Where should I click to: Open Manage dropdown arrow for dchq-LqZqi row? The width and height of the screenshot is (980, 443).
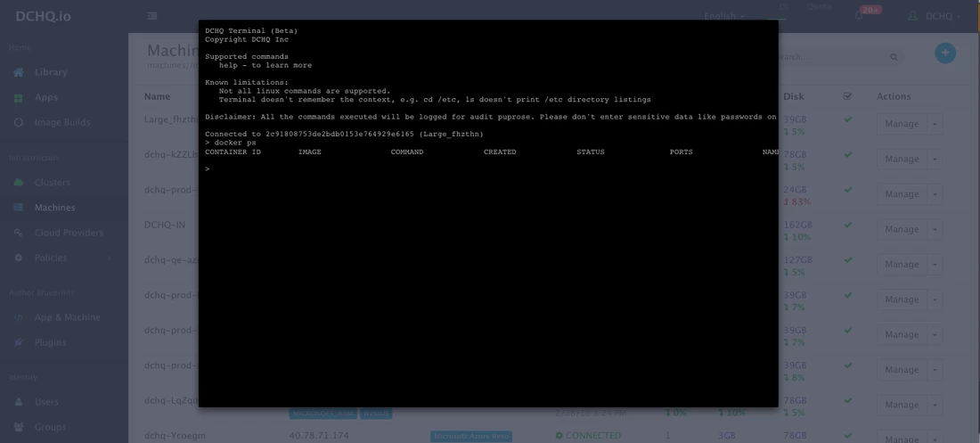coord(935,405)
